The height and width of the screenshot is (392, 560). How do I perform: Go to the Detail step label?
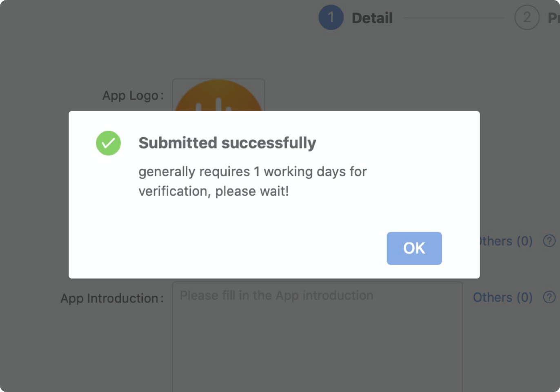coord(372,18)
